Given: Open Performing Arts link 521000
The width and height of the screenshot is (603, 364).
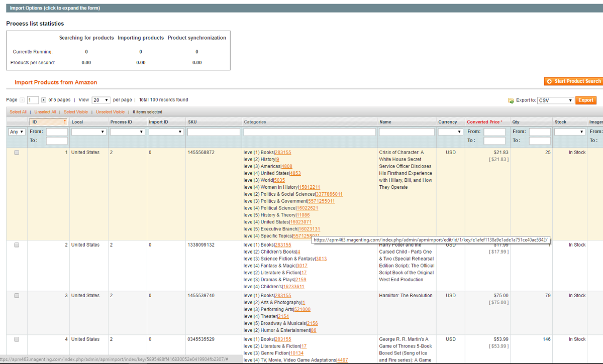Looking at the screenshot, I should click(303, 310).
